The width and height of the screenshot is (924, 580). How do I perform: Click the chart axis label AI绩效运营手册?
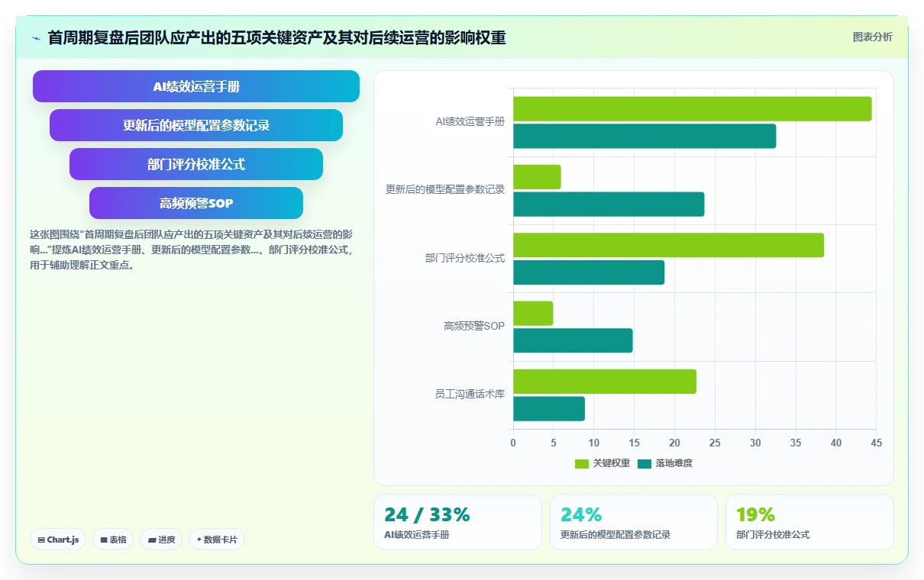(x=470, y=122)
